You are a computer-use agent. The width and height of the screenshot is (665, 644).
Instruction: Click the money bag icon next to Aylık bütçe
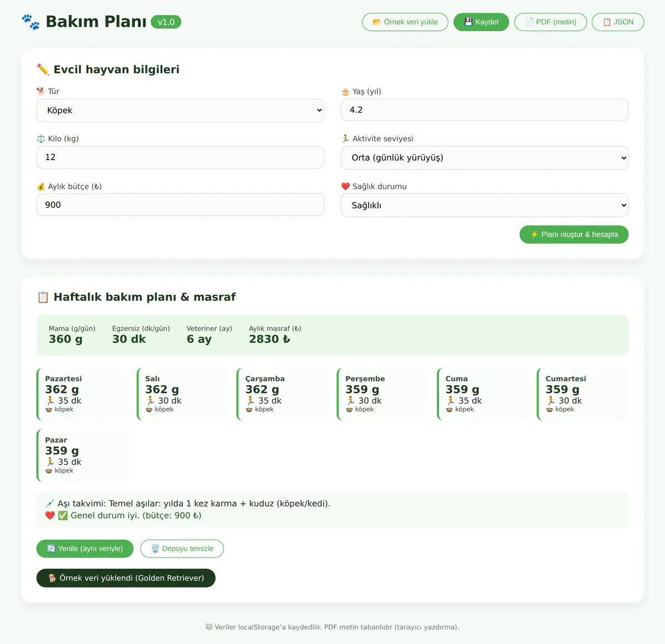pyautogui.click(x=40, y=186)
